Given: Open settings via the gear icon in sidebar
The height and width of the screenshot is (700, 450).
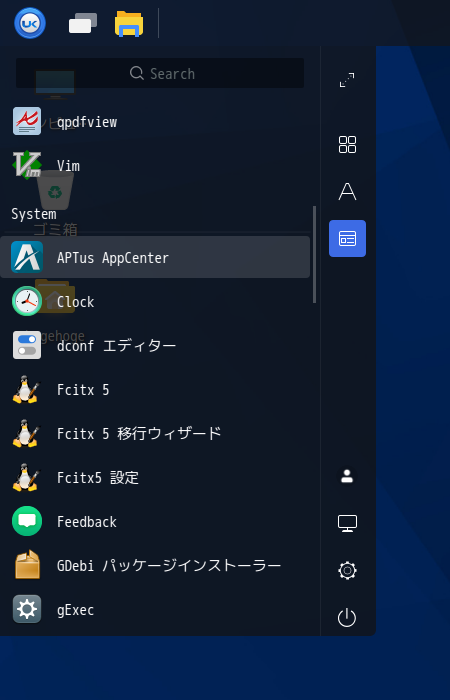Looking at the screenshot, I should click(347, 571).
